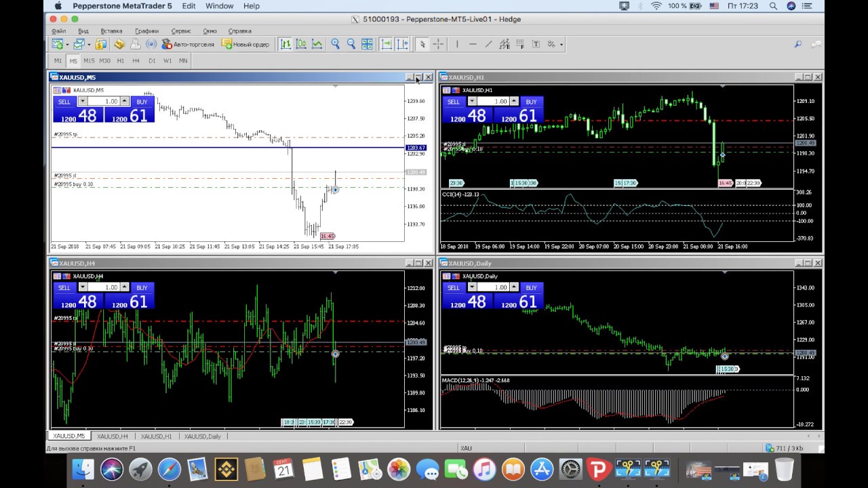
Task: Open App Store from the dock
Action: pos(542,469)
